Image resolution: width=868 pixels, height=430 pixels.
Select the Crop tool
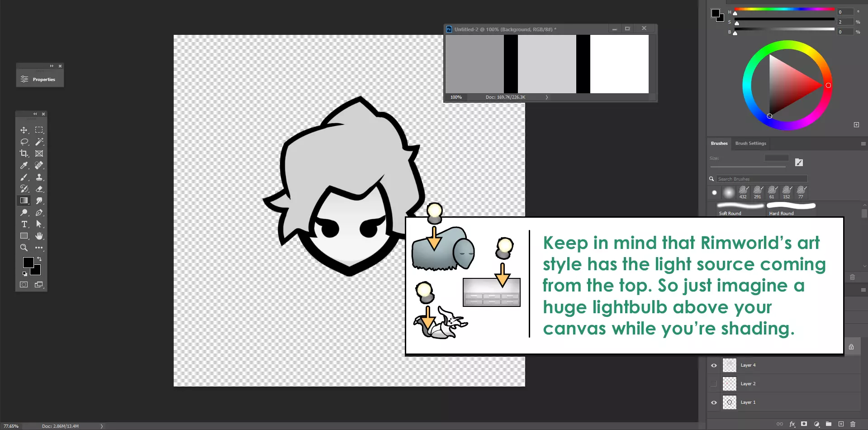coord(24,154)
